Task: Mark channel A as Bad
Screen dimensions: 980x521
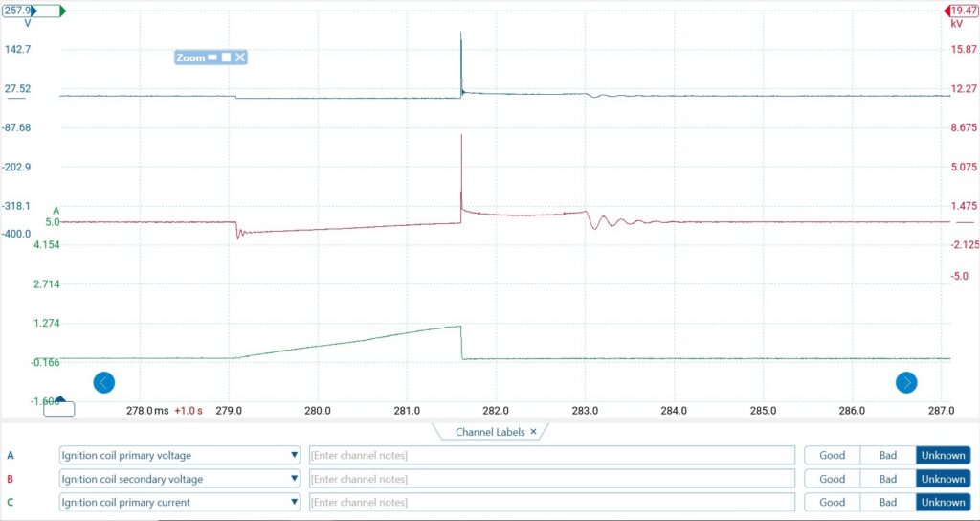Action: [x=887, y=456]
